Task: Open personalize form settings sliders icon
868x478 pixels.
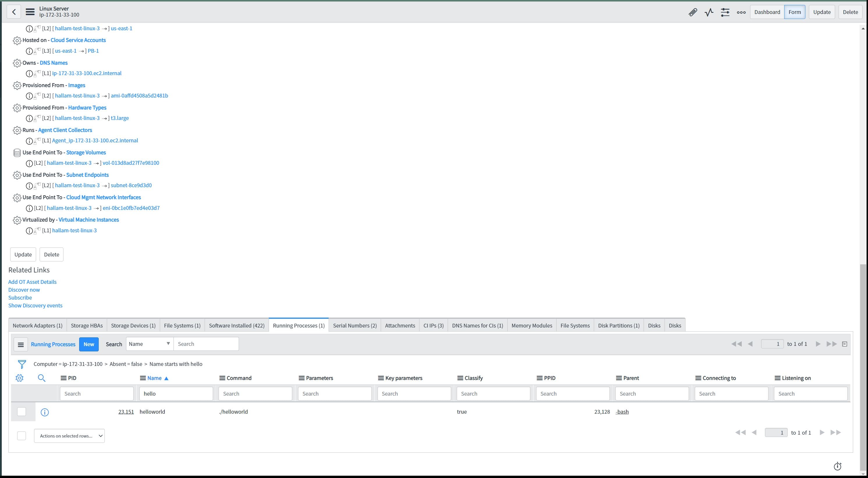Action: 725,12
